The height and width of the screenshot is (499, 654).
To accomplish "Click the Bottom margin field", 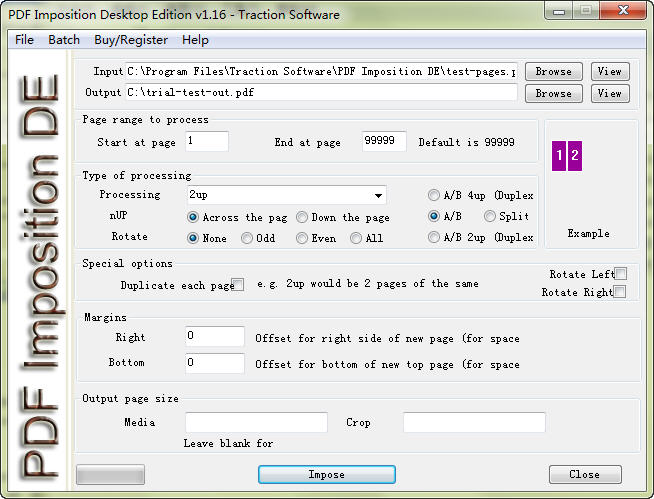I will pyautogui.click(x=215, y=363).
